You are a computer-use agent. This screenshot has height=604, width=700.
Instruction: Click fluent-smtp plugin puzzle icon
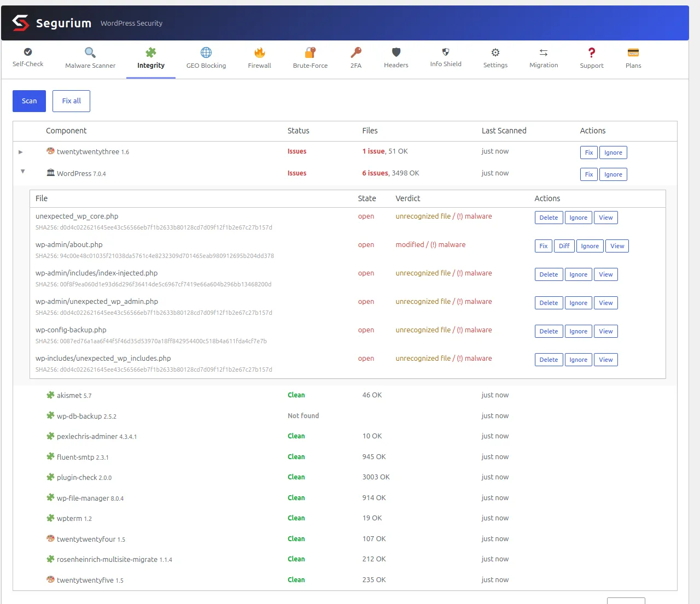point(50,456)
